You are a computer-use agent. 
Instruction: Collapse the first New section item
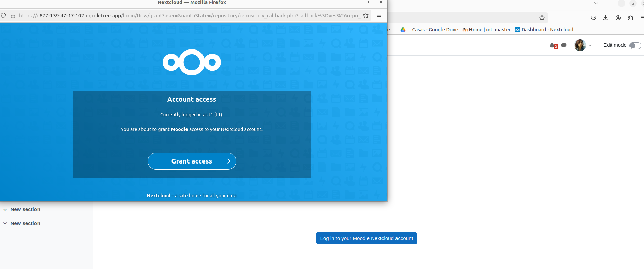pyautogui.click(x=5, y=209)
